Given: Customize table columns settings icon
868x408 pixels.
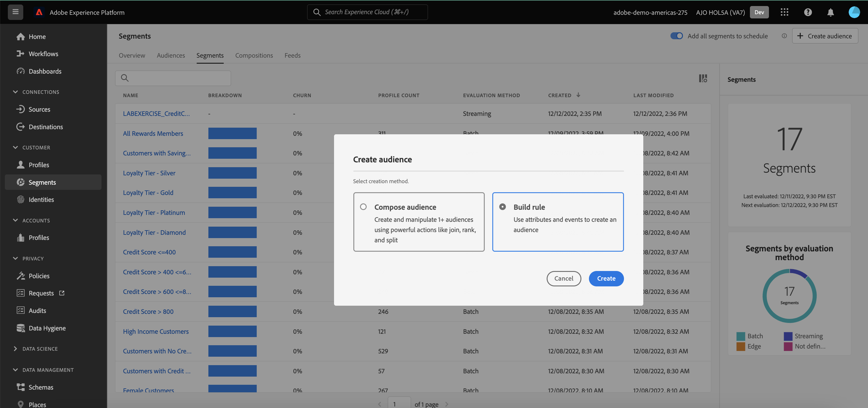Looking at the screenshot, I should (x=703, y=78).
